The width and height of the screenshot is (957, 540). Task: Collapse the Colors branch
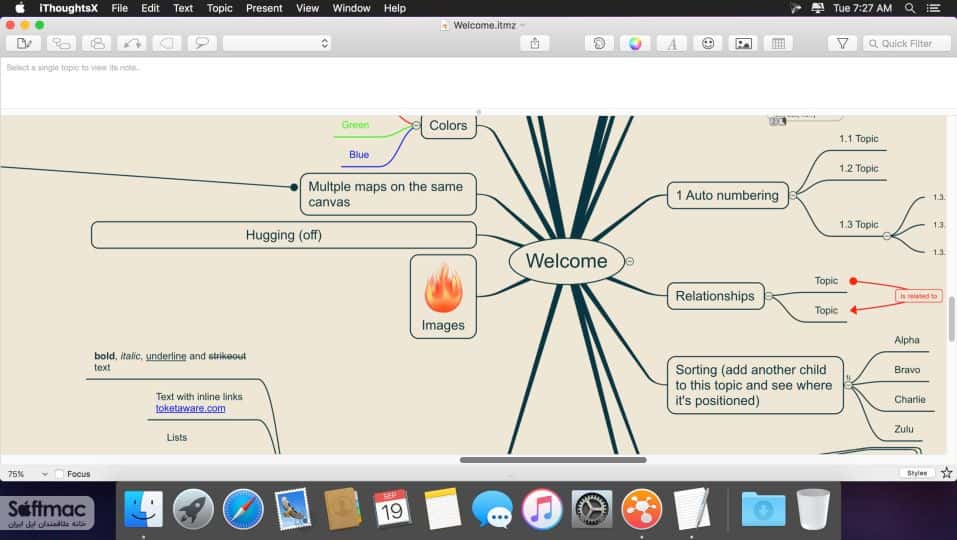(x=416, y=125)
